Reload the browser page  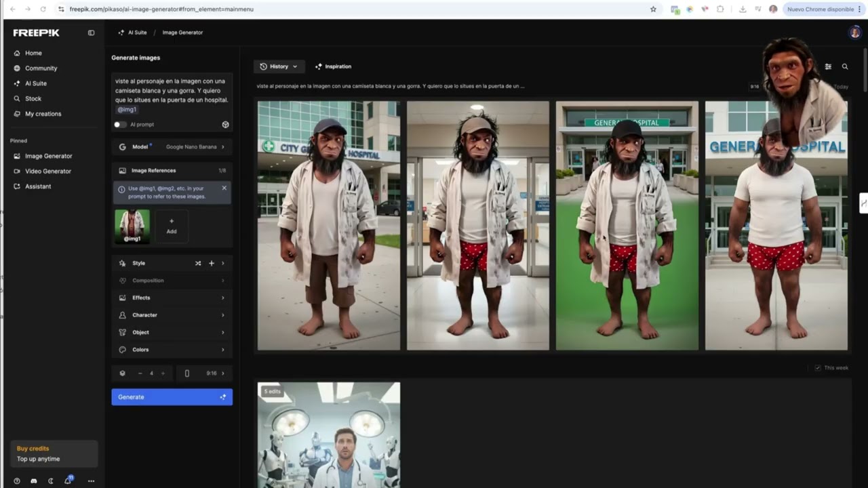click(x=43, y=9)
